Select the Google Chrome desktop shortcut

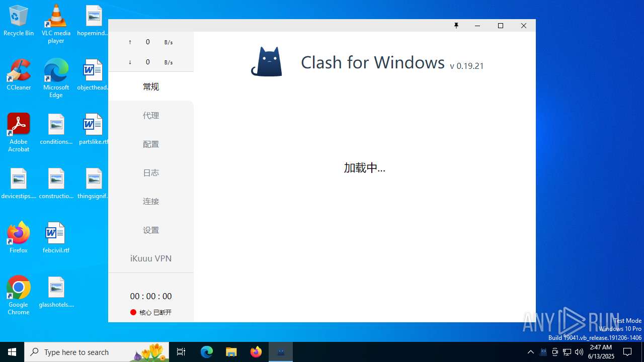(19, 296)
